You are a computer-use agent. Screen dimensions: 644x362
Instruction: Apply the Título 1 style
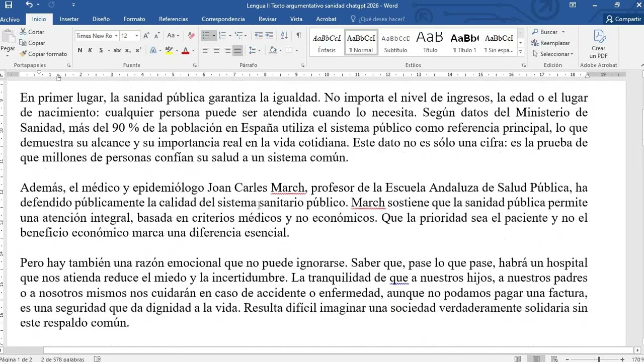tap(464, 42)
